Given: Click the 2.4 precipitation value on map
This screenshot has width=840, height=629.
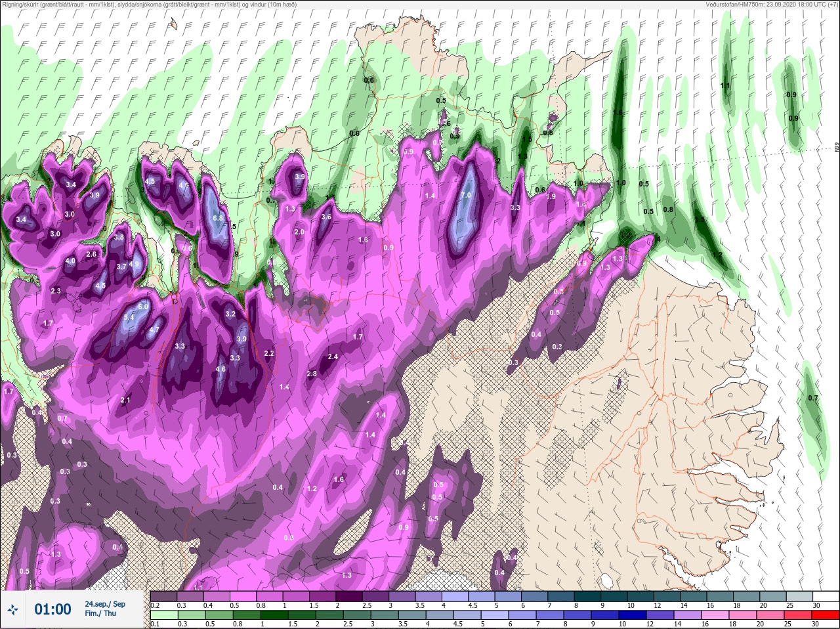Looking at the screenshot, I should tap(333, 357).
